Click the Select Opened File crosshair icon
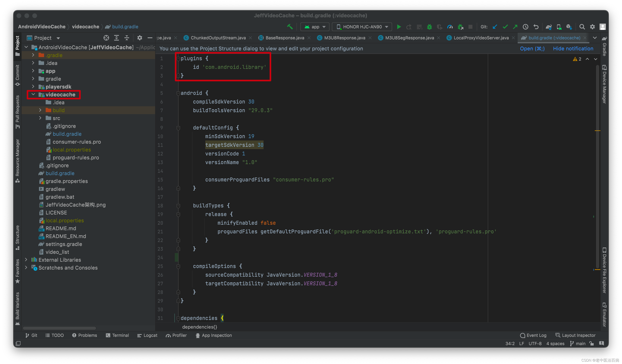Viewport: 622px width, 364px height. point(106,38)
